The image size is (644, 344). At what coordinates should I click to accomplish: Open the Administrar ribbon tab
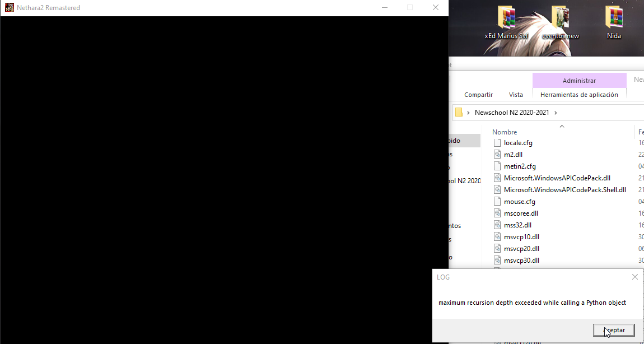(579, 81)
